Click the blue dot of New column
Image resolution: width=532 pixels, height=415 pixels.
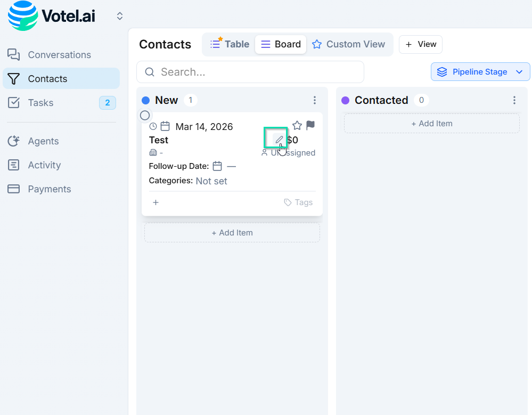click(145, 100)
